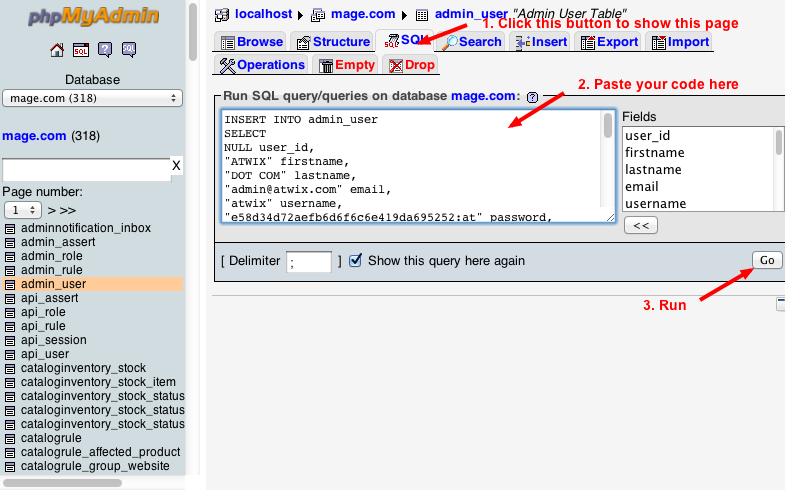Click table icon beside api_rule
Viewport: 785px width, 490px height.
pos(10,327)
